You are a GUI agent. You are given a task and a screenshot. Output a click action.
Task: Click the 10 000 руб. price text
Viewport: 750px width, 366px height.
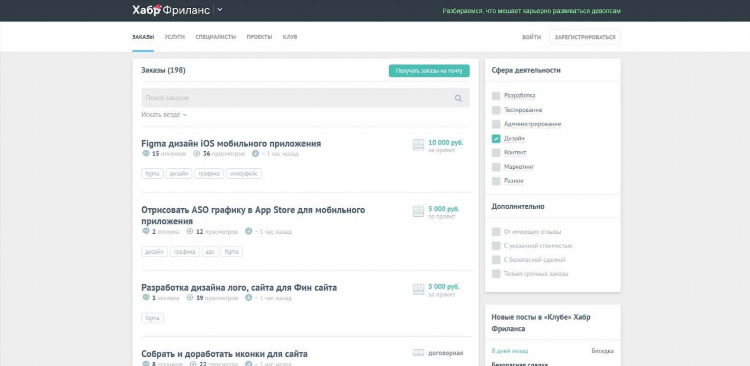(446, 143)
